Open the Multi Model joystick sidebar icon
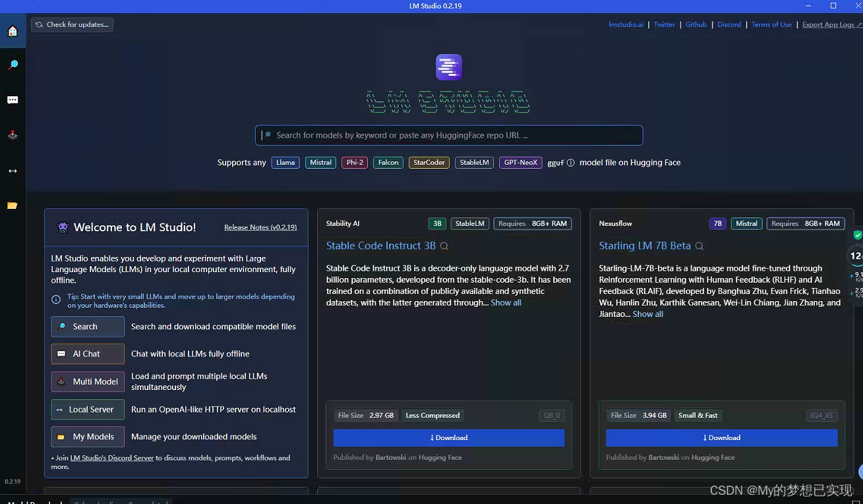The height and width of the screenshot is (504, 863). pos(13,135)
